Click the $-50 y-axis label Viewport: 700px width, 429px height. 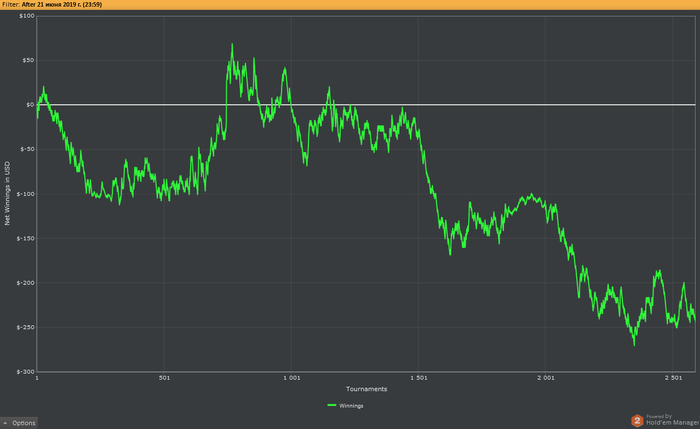coord(27,149)
